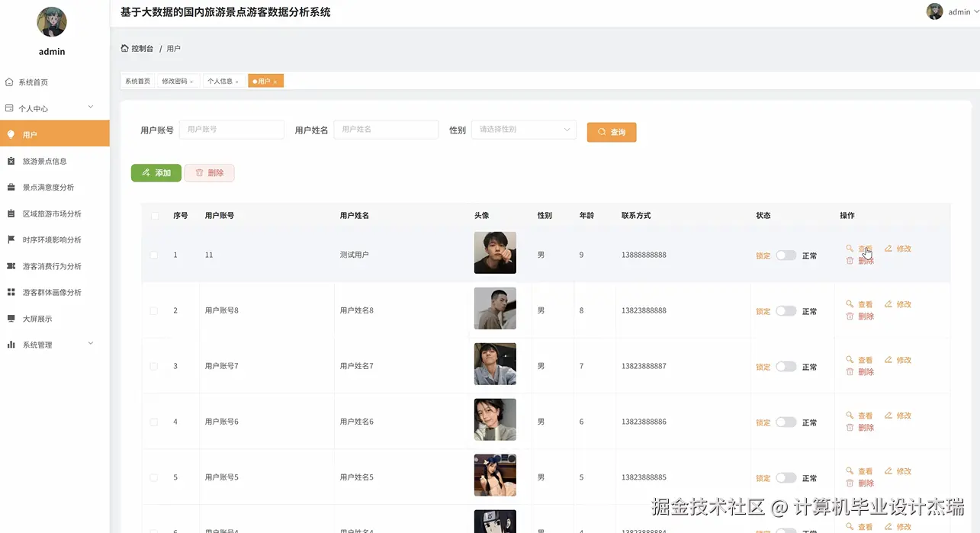Check the checkbox for row 用户账号7

point(154,366)
